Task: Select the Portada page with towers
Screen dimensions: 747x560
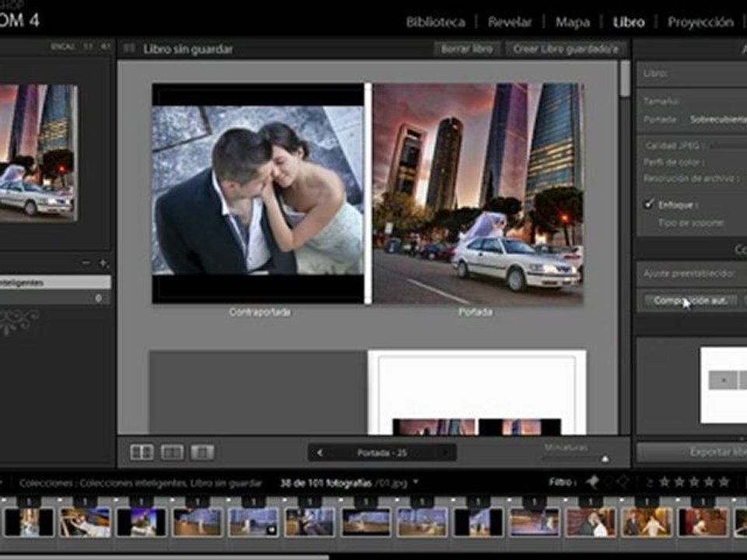Action: click(x=479, y=194)
